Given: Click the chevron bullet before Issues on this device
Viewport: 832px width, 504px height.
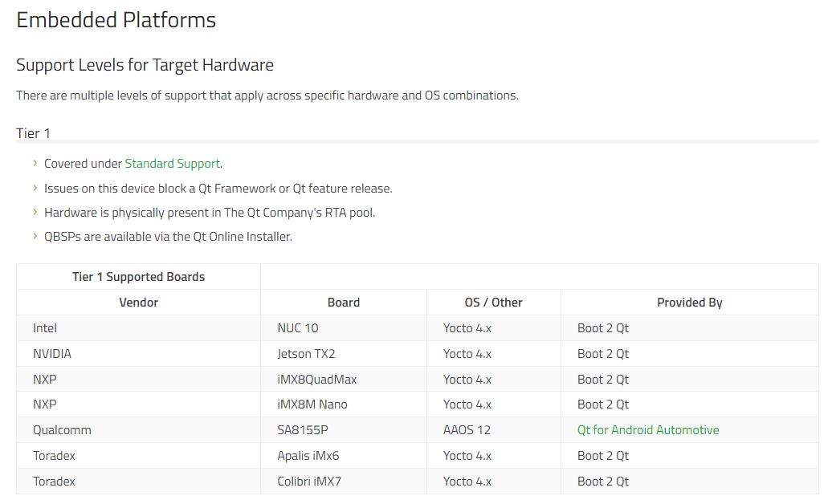Looking at the screenshot, I should 35,188.
